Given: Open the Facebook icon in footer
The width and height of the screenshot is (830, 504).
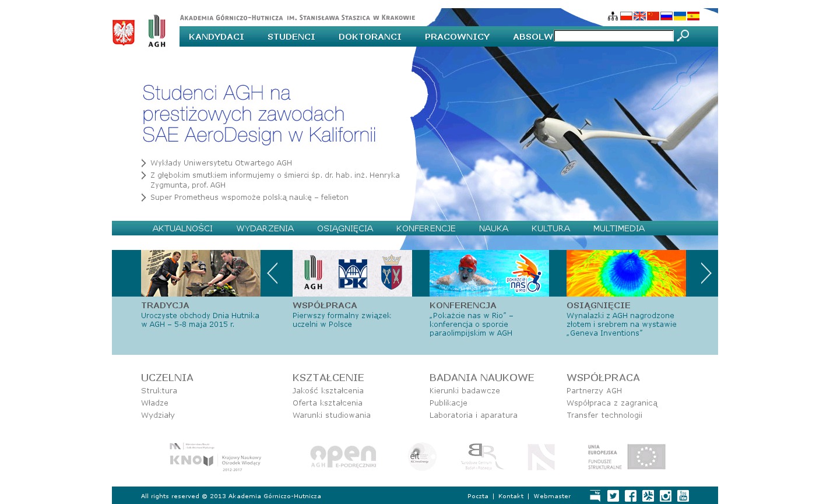Looking at the screenshot, I should point(631,496).
